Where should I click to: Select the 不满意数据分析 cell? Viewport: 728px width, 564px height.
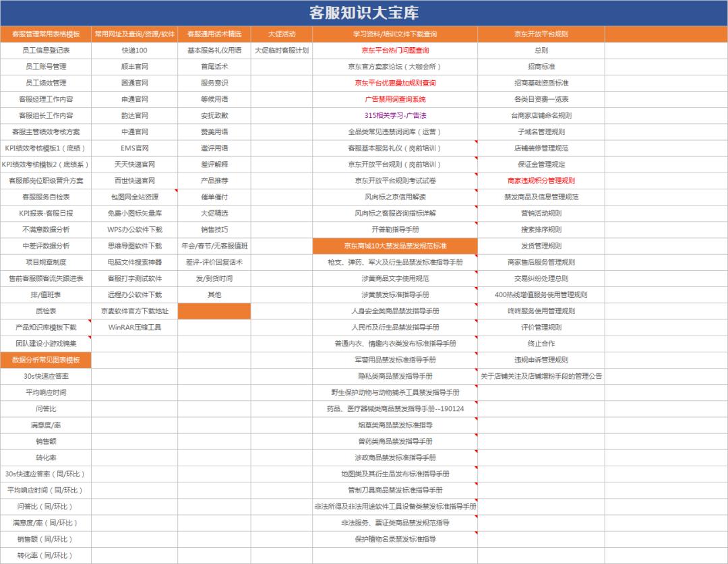coord(46,229)
